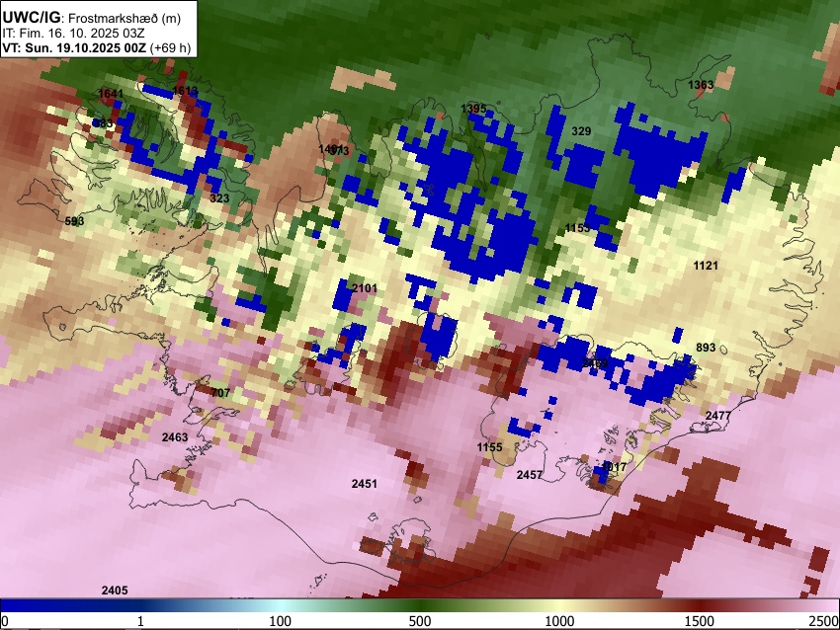This screenshot has height=630, width=840.
Task: Select the station value 1121
Action: click(x=706, y=266)
